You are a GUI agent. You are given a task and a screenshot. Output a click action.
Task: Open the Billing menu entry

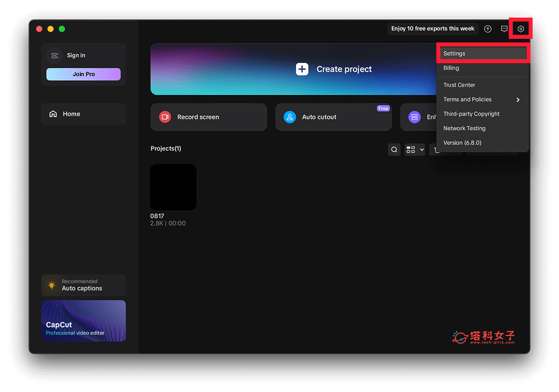[451, 68]
